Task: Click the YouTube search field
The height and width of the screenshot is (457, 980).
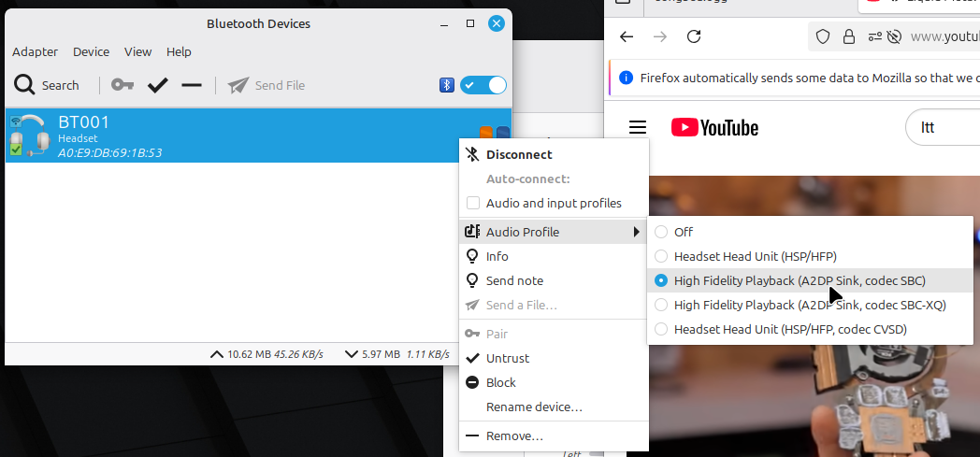Action: click(944, 127)
